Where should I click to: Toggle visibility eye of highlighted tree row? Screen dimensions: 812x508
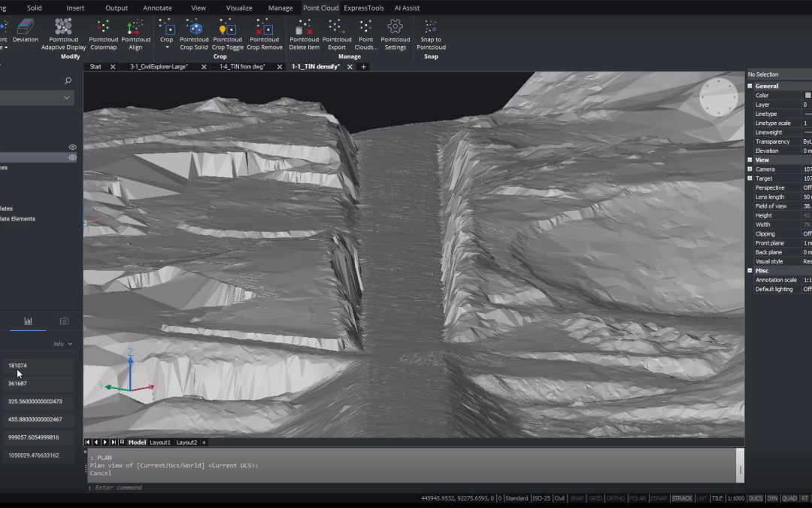pyautogui.click(x=73, y=157)
